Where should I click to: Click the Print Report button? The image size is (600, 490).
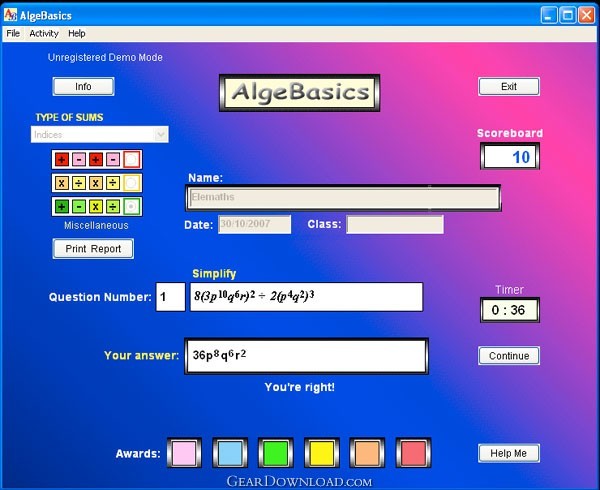pyautogui.click(x=93, y=249)
